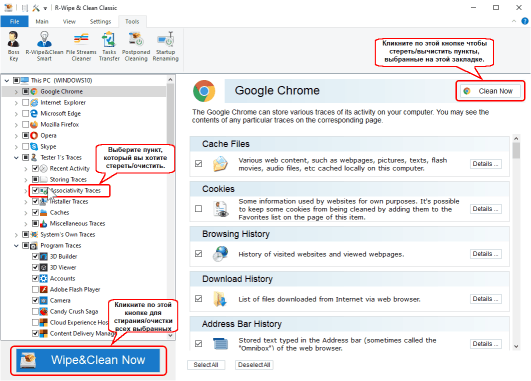This screenshot has height=381, width=531.
Task: Click the Cookies document icon
Action: coord(220,209)
